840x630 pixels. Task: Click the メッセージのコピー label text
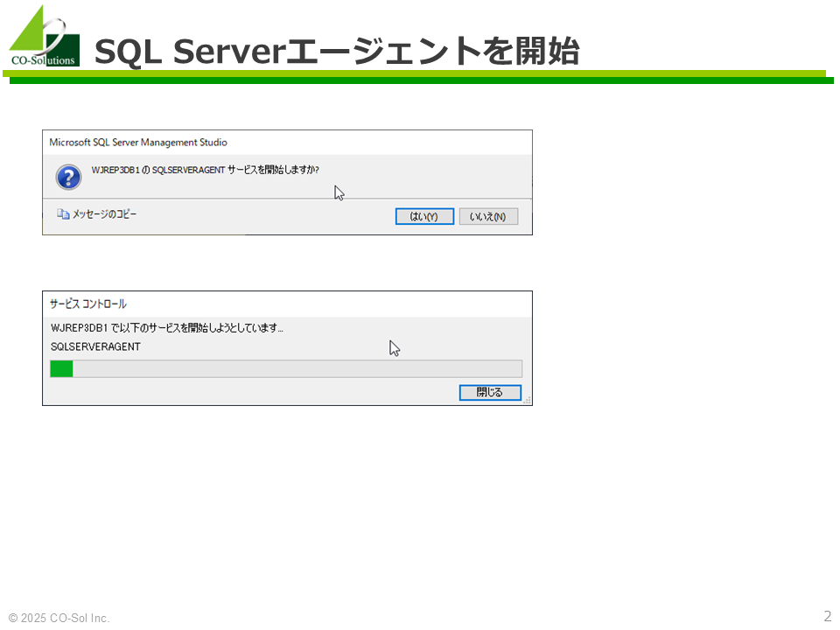point(104,214)
